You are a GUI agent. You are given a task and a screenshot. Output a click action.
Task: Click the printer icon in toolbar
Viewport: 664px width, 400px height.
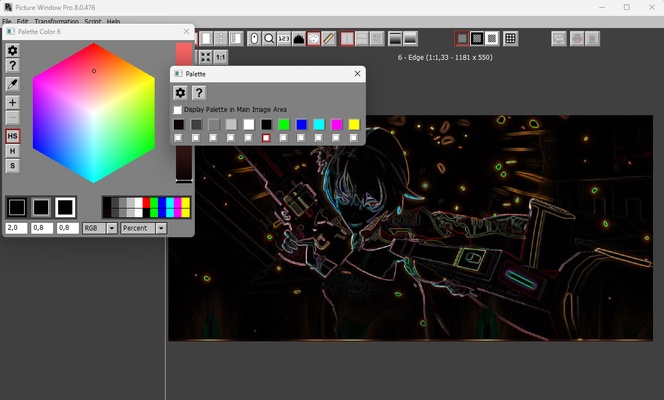pos(577,39)
